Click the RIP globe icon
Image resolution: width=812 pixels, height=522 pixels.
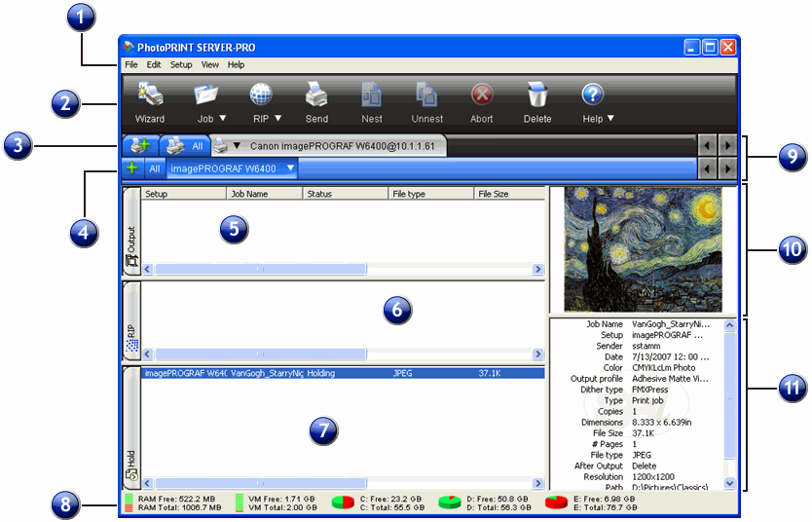[261, 93]
